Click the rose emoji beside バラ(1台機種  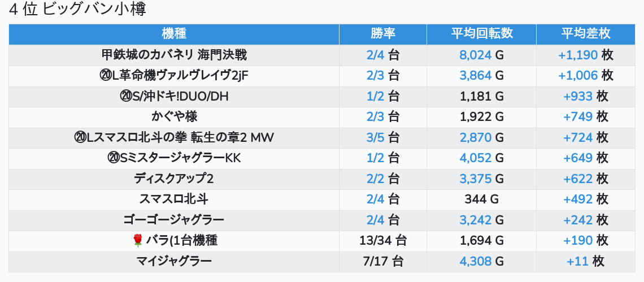pyautogui.click(x=137, y=241)
